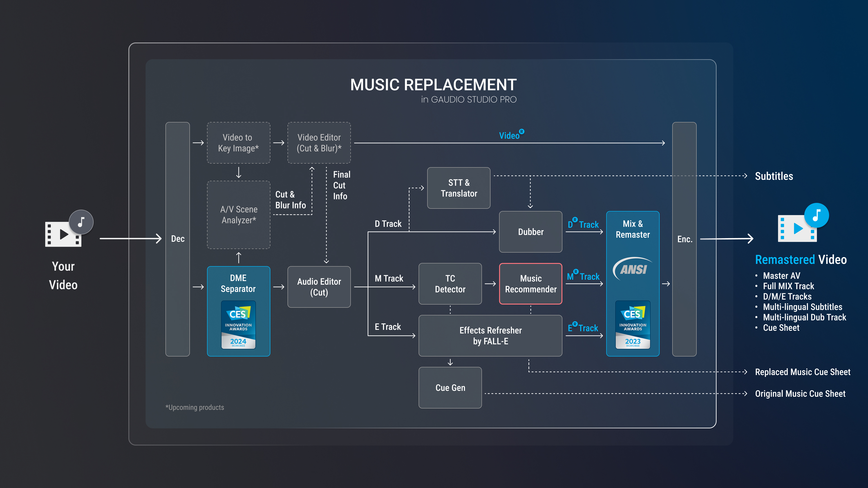Select the Cue Gen box
This screenshot has width=868, height=488.
pyautogui.click(x=450, y=388)
